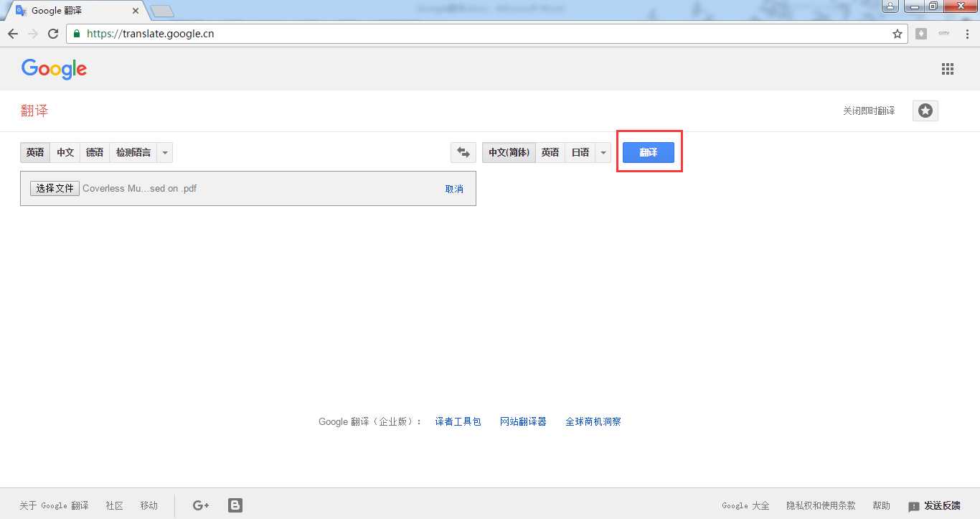The width and height of the screenshot is (980, 519).
Task: Click the green lock security icon
Action: pyautogui.click(x=77, y=34)
